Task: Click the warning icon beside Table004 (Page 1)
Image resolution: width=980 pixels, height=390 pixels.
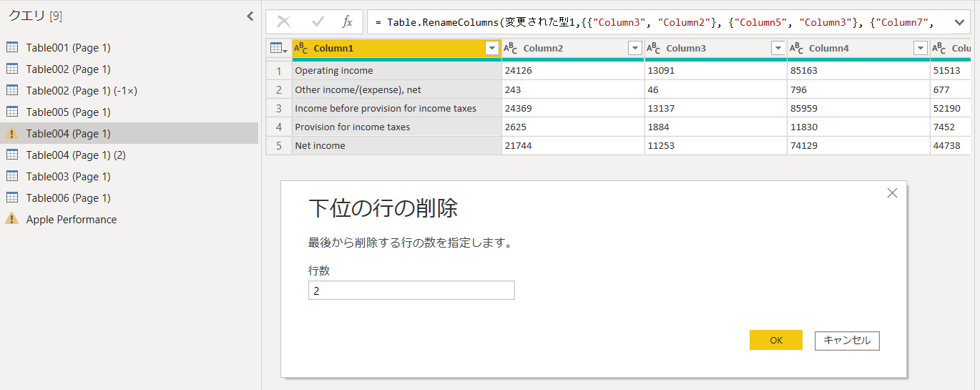Action: pyautogui.click(x=12, y=133)
